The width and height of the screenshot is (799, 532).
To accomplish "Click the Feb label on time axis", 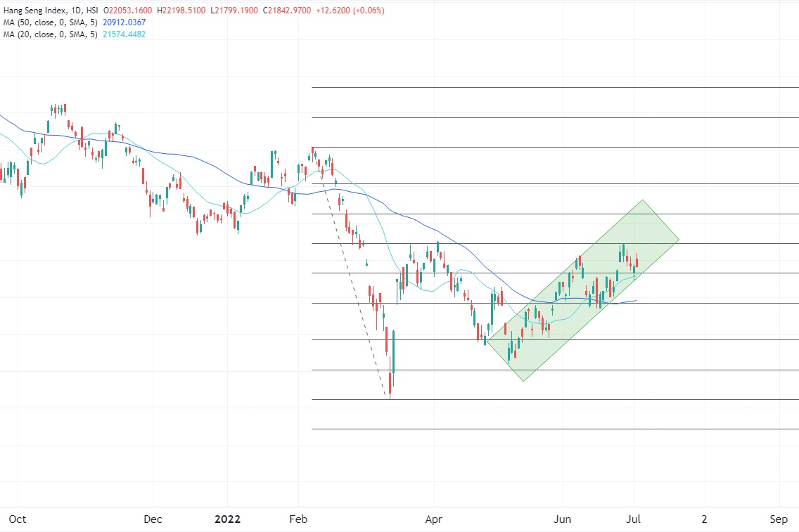I will click(x=299, y=519).
